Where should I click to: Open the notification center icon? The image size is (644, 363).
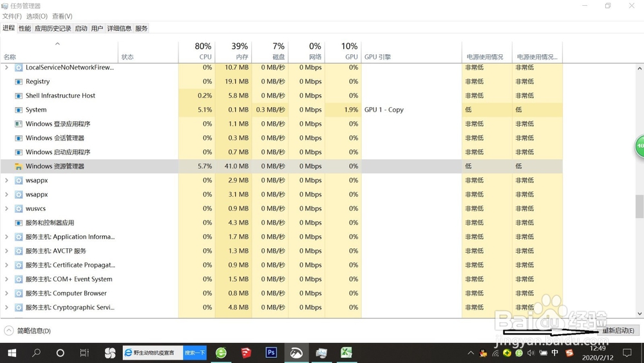627,353
